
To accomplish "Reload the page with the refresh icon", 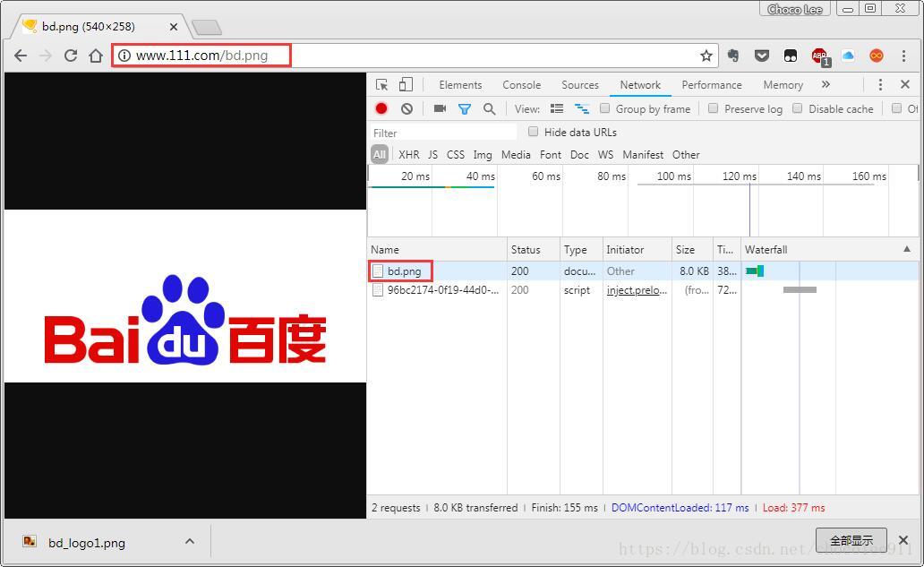I will 71,56.
